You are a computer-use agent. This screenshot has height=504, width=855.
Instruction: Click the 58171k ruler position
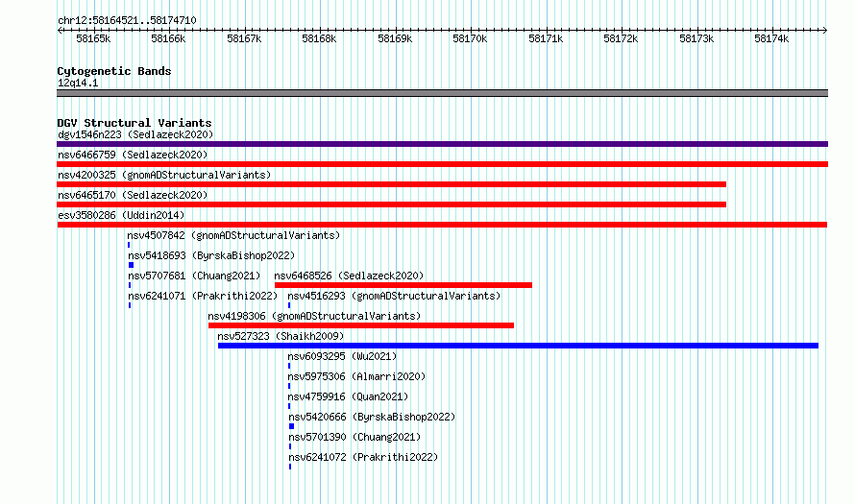546,38
